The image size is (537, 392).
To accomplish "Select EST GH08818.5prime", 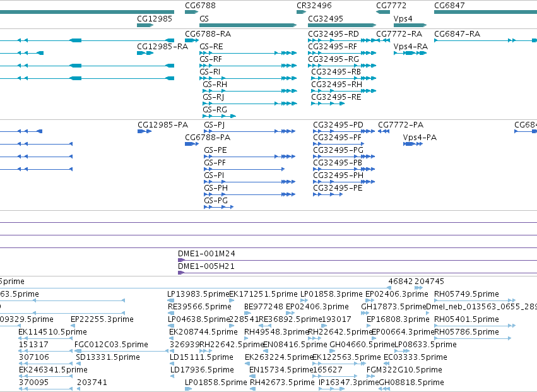I will coord(411,383).
